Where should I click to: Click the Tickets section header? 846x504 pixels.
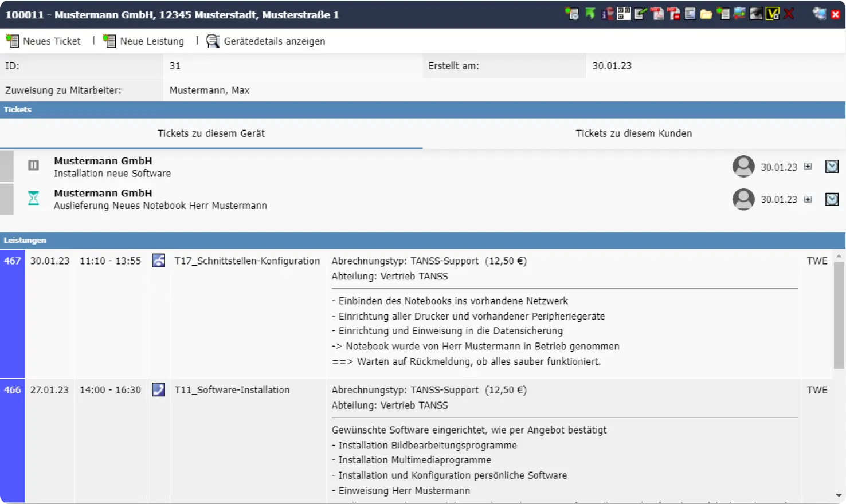423,109
